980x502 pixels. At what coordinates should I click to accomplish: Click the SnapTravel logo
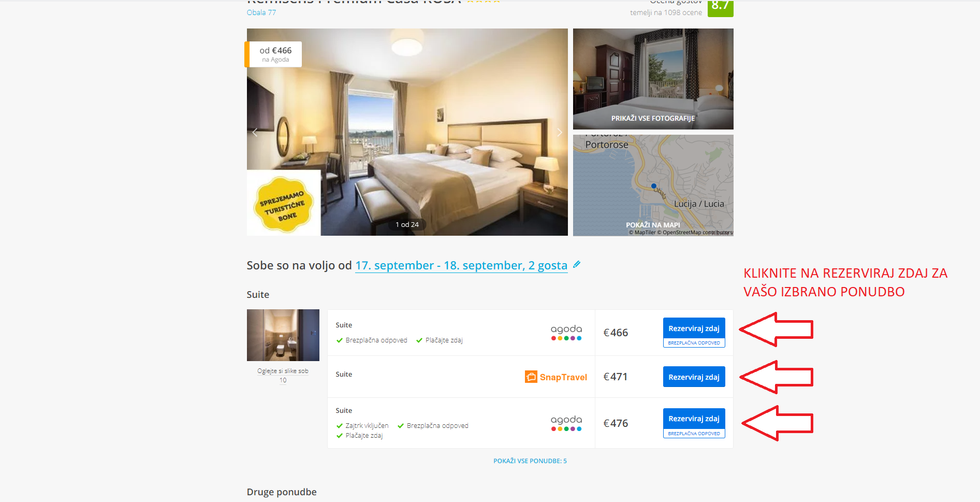click(556, 377)
